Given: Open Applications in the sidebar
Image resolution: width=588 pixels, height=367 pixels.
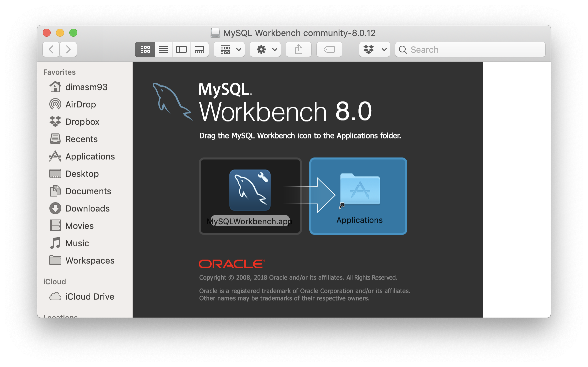Looking at the screenshot, I should click(82, 156).
